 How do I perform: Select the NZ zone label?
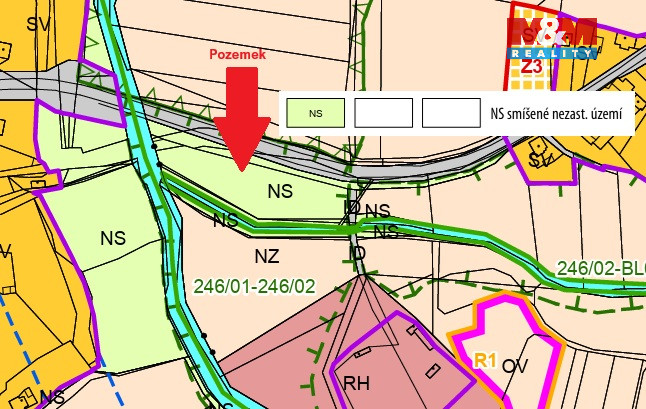(267, 256)
